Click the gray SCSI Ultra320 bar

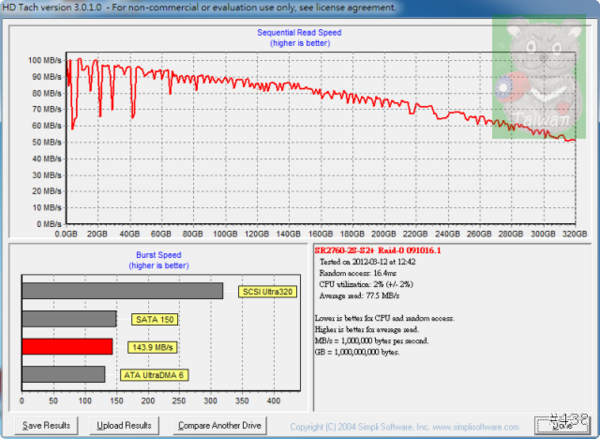click(x=122, y=291)
